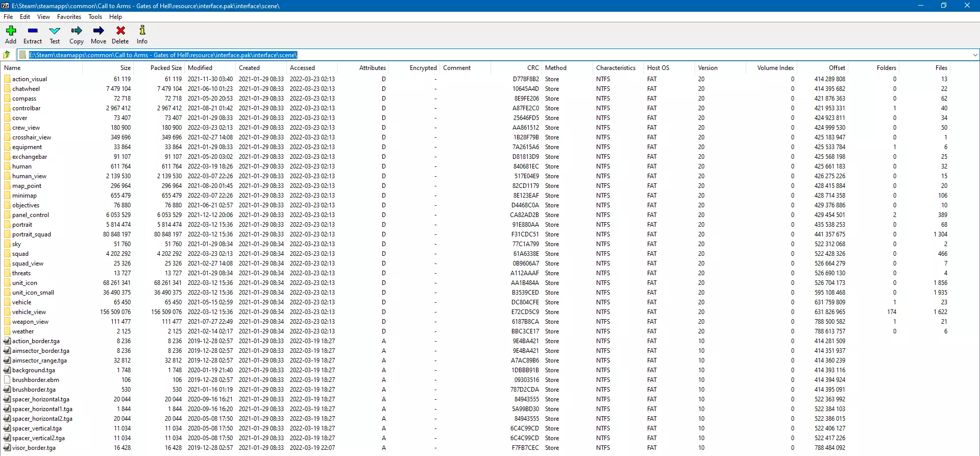Select the human_view folder name
Viewport: 980px width, 456px height.
pos(30,176)
